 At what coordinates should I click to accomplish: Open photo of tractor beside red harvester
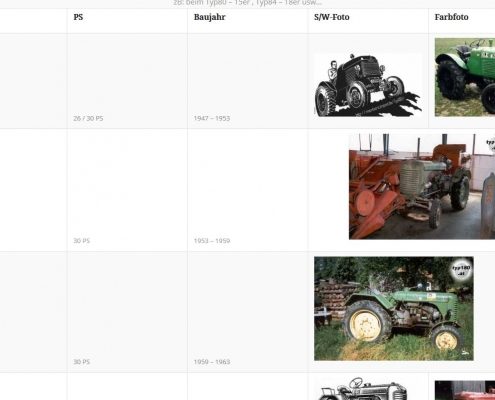(x=422, y=187)
